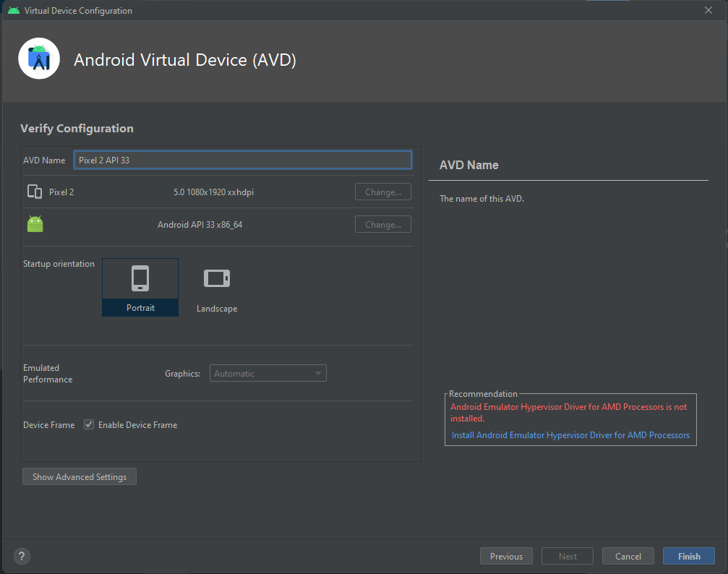
Task: Click the Android Studio logo in the header
Action: pos(39,59)
